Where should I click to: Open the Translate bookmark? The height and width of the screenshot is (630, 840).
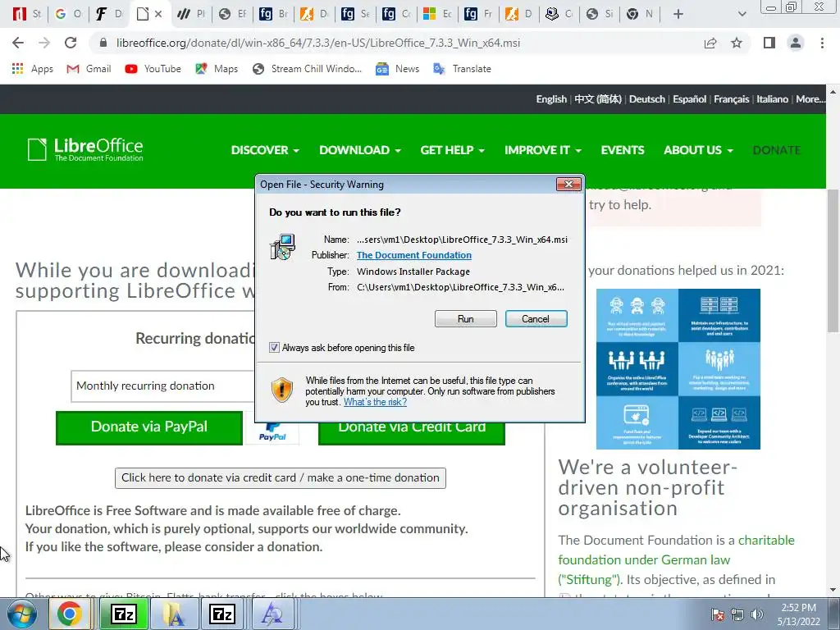click(463, 69)
